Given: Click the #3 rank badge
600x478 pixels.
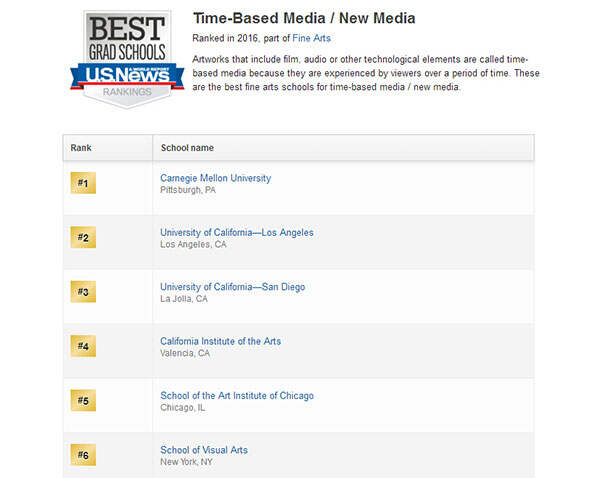Looking at the screenshot, I should click(83, 292).
